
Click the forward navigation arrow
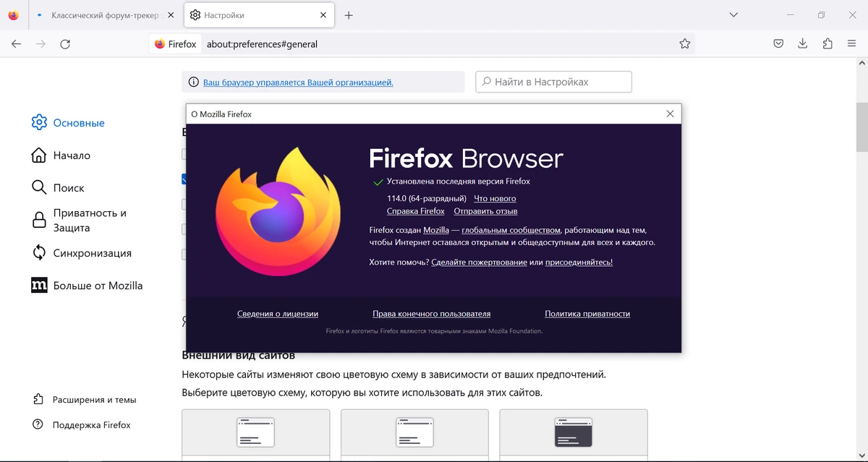click(x=41, y=44)
